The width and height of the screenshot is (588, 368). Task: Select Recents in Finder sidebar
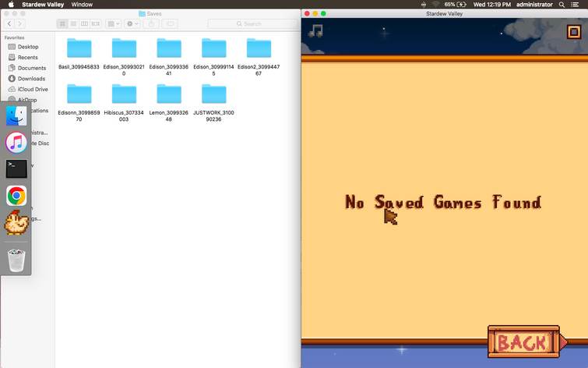tap(28, 57)
